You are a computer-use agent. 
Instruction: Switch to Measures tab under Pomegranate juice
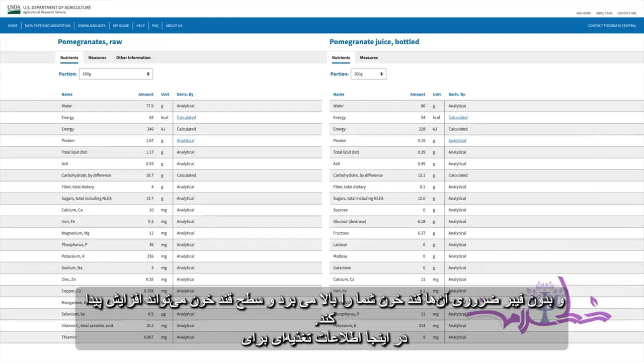click(x=369, y=58)
